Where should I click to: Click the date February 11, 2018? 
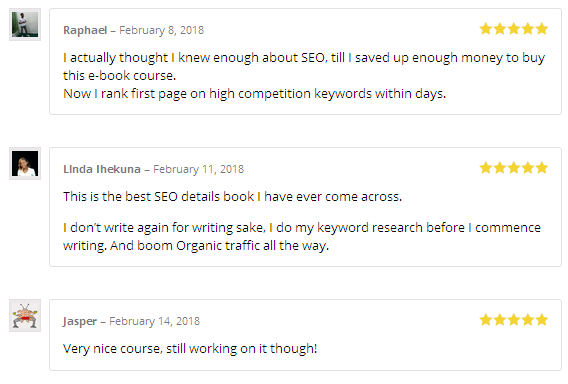[199, 169]
